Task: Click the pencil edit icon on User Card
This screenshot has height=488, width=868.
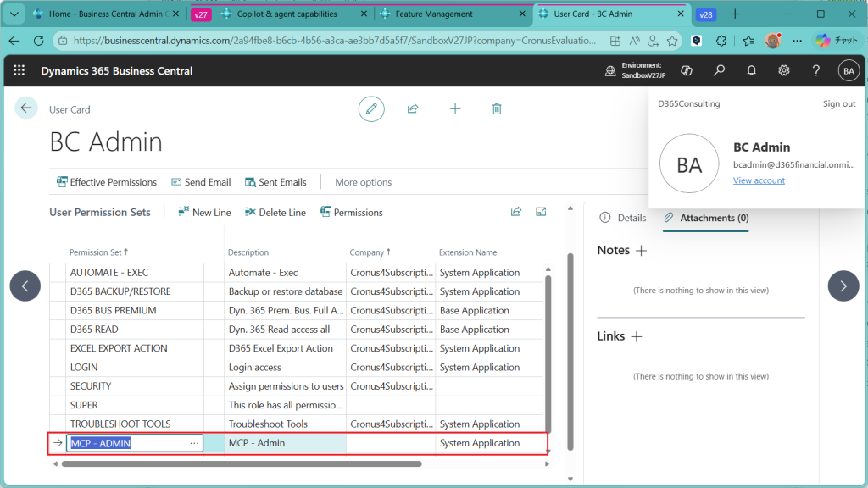Action: click(370, 108)
